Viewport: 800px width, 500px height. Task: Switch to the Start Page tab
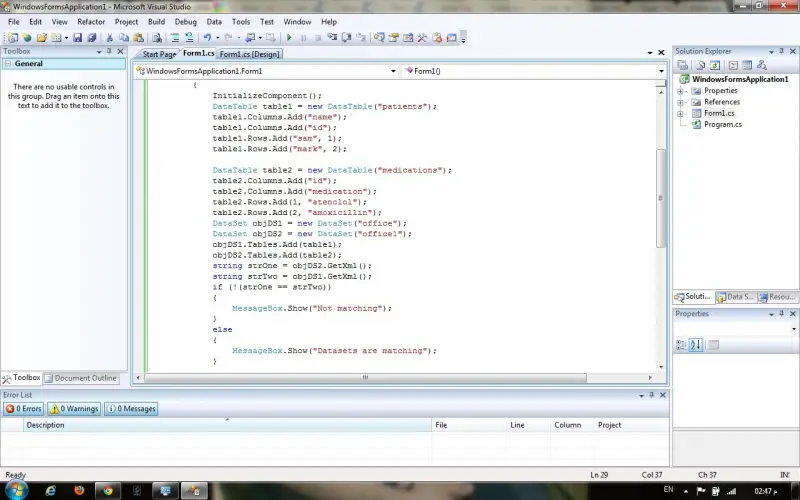click(x=159, y=54)
